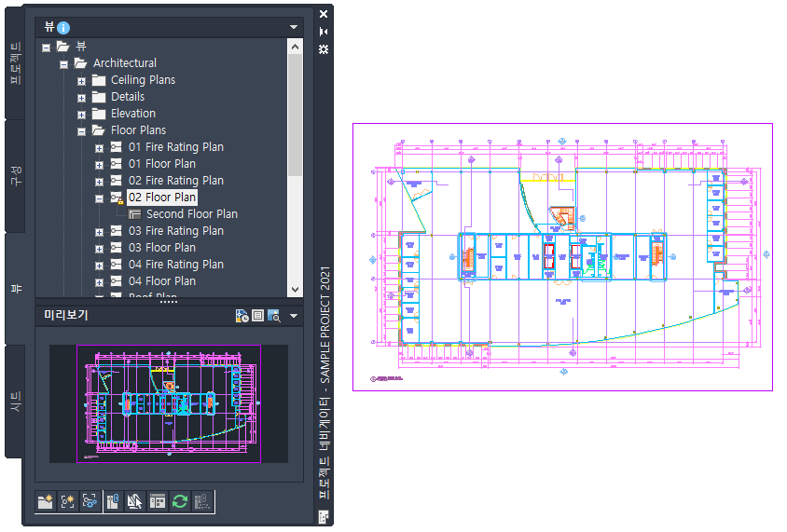Click the Add View icon in bottom toolbar
Viewport: 787px width, 532px height.
click(68, 501)
